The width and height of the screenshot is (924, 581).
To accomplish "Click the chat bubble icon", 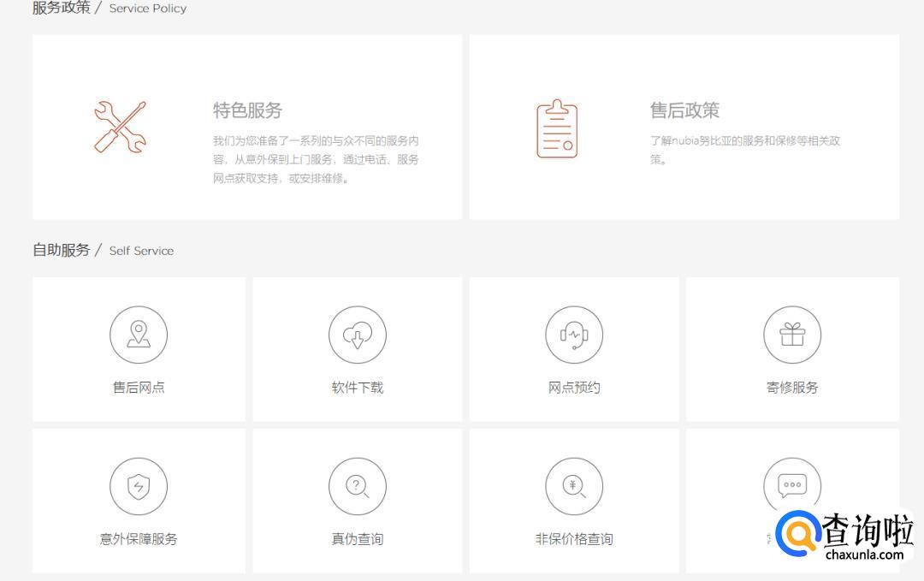I will 792,484.
